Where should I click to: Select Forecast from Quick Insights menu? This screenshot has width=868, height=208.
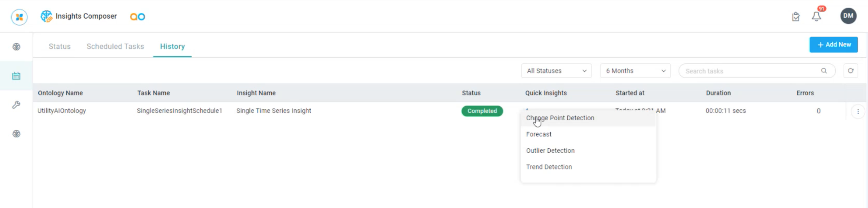(538, 134)
